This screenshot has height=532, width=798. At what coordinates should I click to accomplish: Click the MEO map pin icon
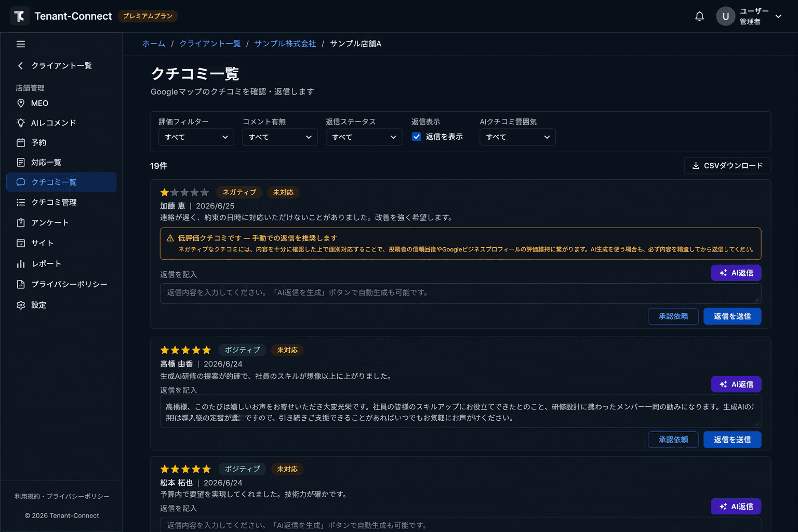21,103
